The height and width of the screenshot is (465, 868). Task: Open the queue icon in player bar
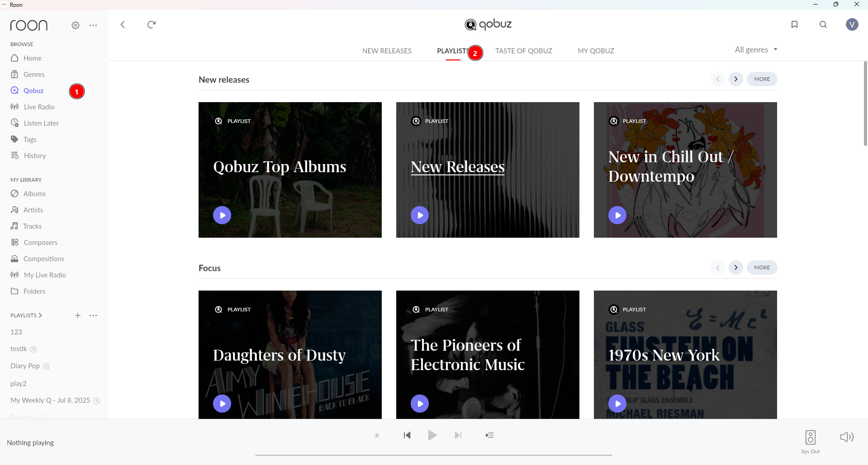tap(489, 435)
